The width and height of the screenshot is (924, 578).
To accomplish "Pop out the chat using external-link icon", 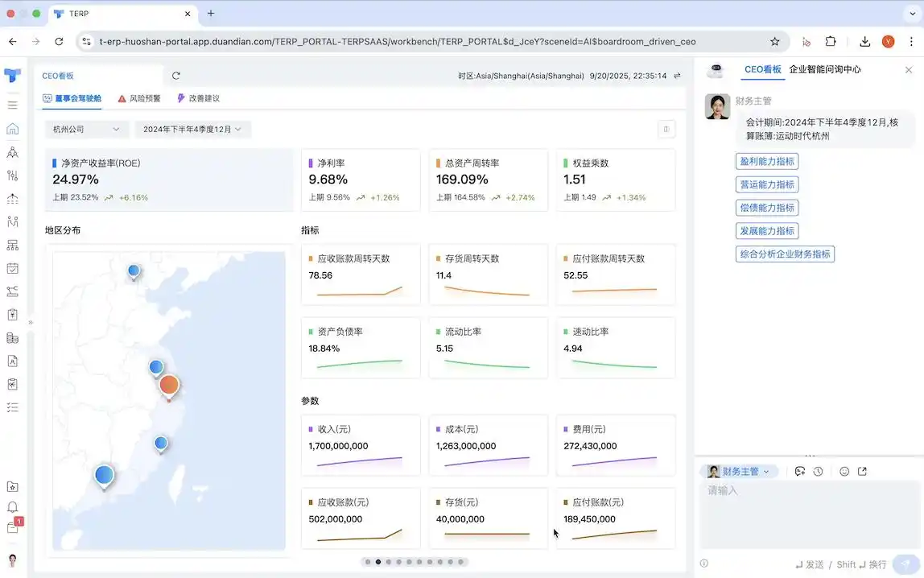I will click(x=863, y=472).
